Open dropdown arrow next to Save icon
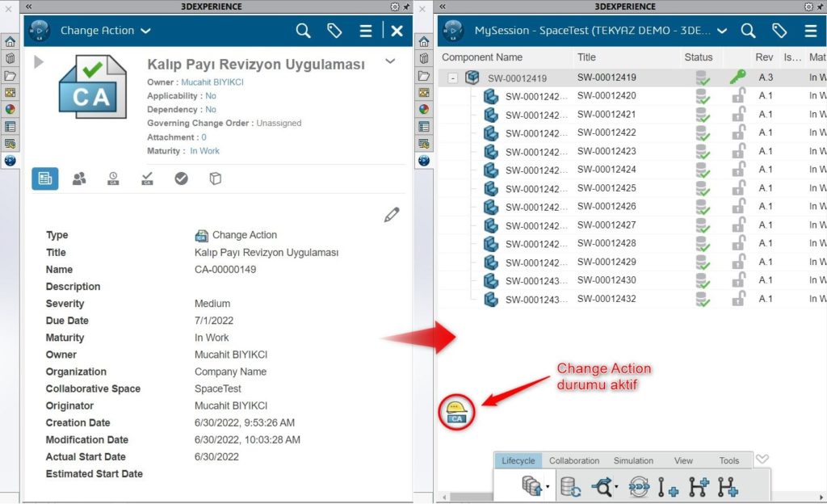The height and width of the screenshot is (504, 827). [x=548, y=486]
